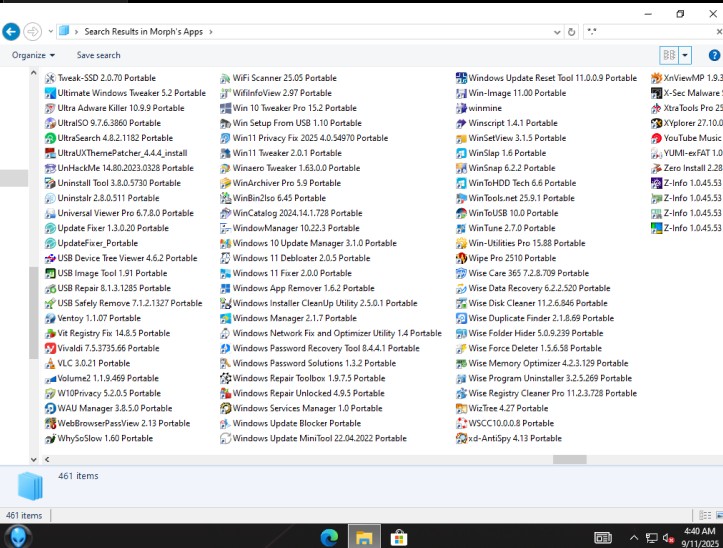Select the Windows Services Manager 1.0 Portable icon
This screenshot has width=723, height=548.
point(225,408)
